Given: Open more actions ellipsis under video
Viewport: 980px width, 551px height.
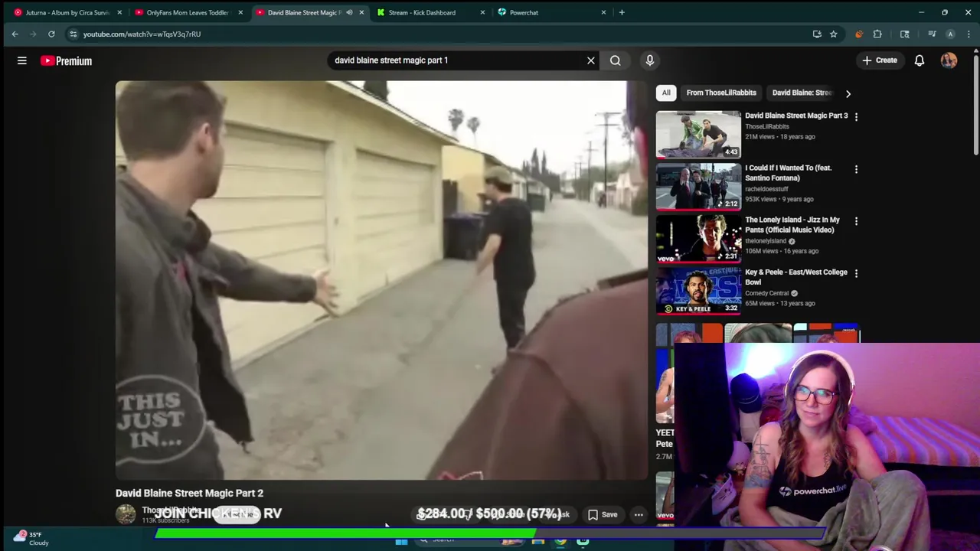Looking at the screenshot, I should pos(639,515).
